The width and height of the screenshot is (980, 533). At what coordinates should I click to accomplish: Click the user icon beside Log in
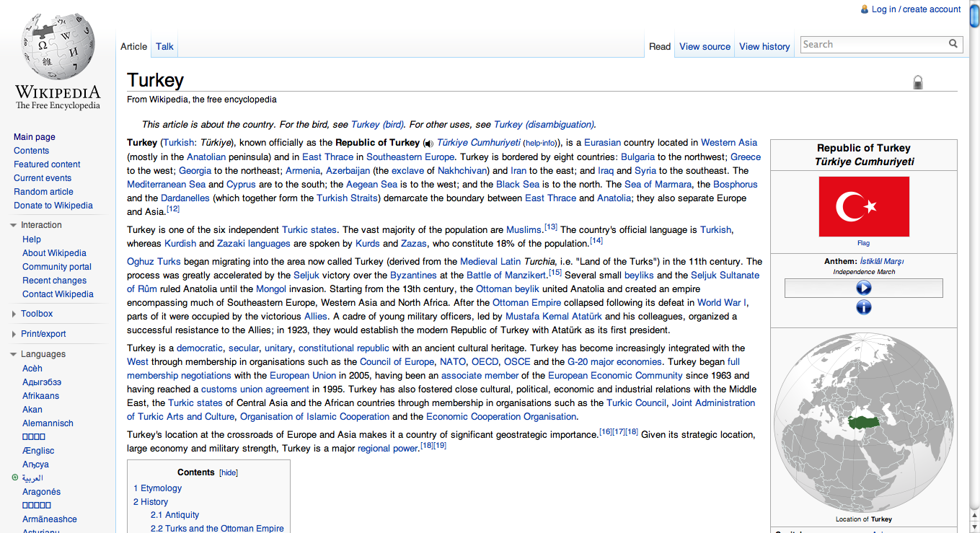[x=865, y=9]
